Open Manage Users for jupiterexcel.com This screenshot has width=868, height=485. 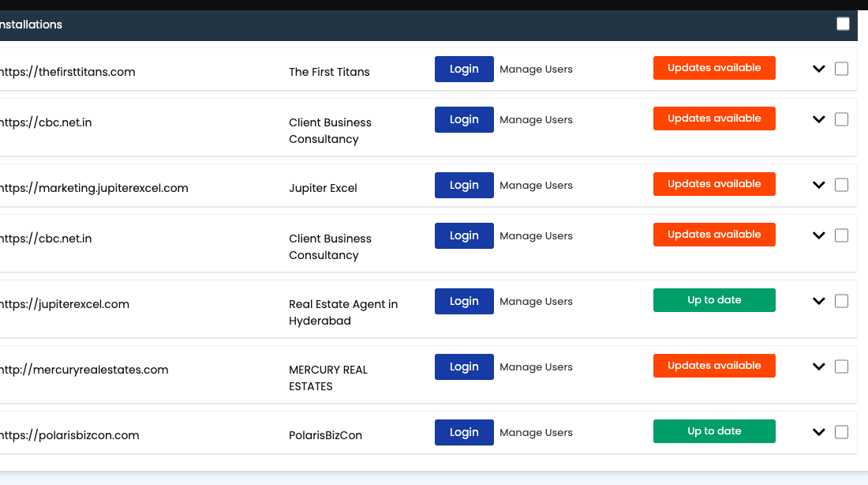click(x=536, y=301)
